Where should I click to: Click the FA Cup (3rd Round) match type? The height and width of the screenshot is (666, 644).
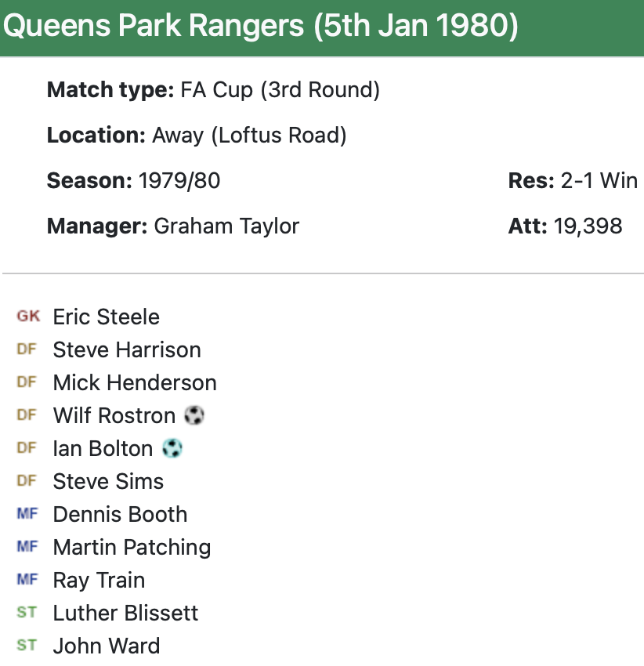tap(280, 90)
